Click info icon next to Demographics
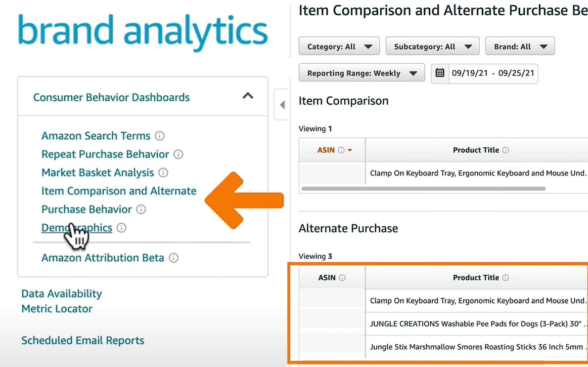The width and height of the screenshot is (588, 367). pyautogui.click(x=122, y=228)
